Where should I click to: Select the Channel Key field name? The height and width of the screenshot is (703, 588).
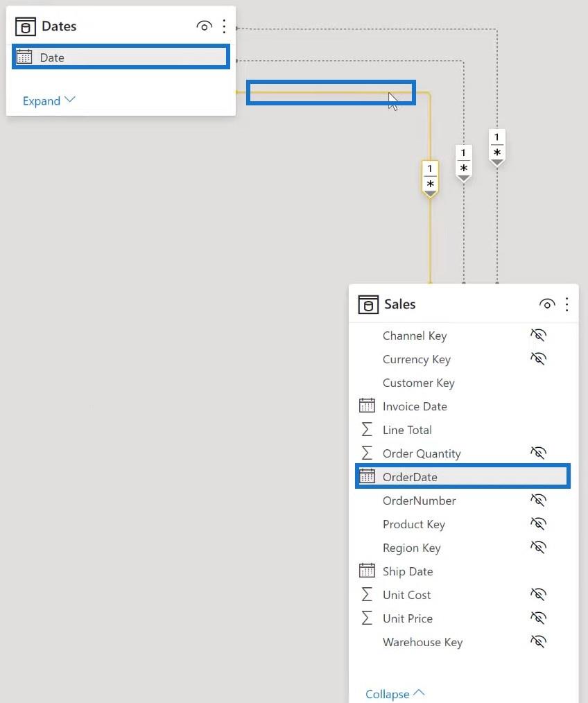click(415, 336)
